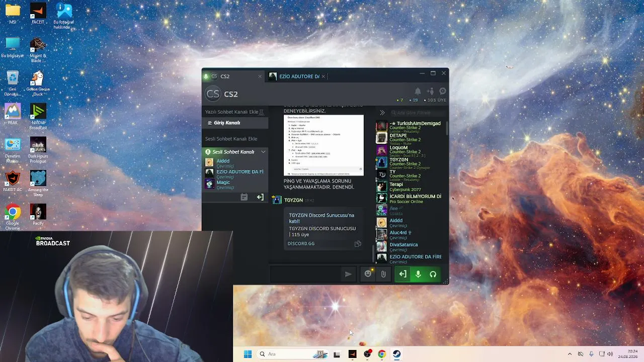The height and width of the screenshot is (362, 644).
Task: Open the DNS instructions image in chat
Action: click(x=324, y=145)
